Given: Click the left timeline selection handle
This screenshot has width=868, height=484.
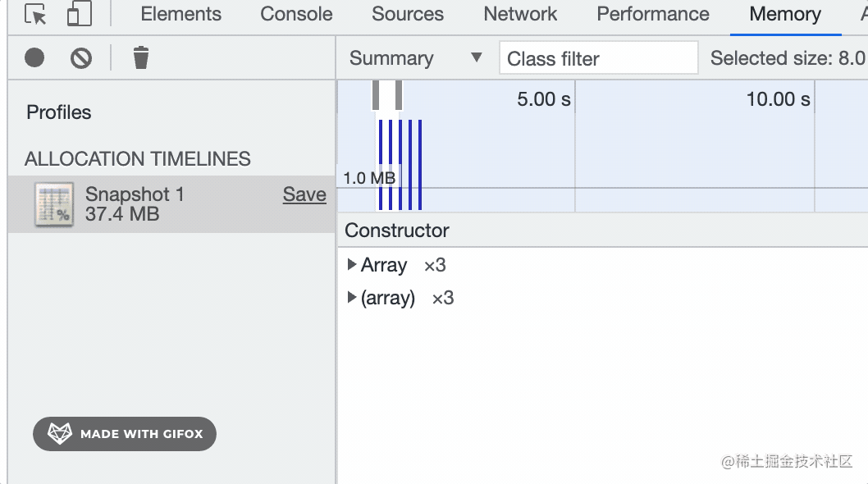Looking at the screenshot, I should [x=376, y=95].
